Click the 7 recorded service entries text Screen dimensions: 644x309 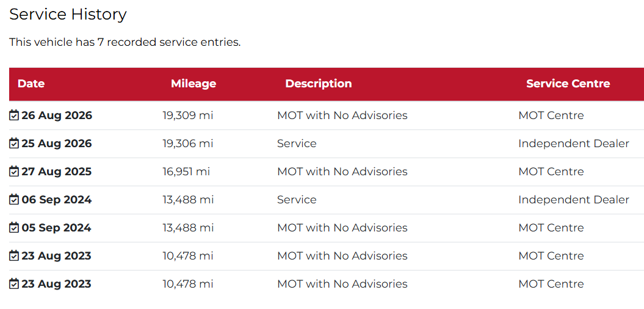point(168,42)
